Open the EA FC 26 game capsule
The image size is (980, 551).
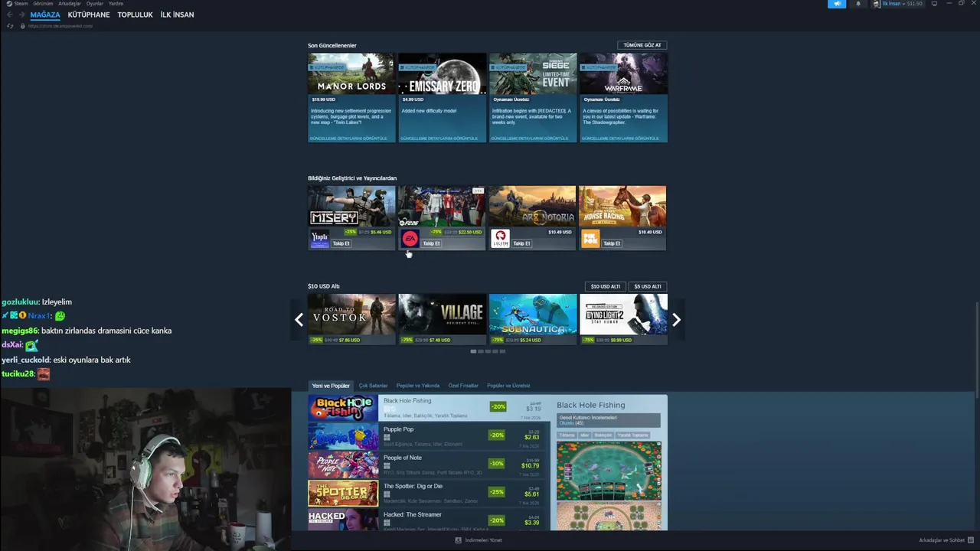coord(442,207)
